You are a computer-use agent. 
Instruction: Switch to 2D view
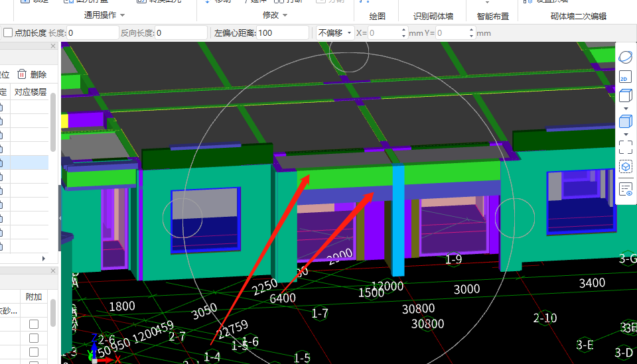click(625, 76)
